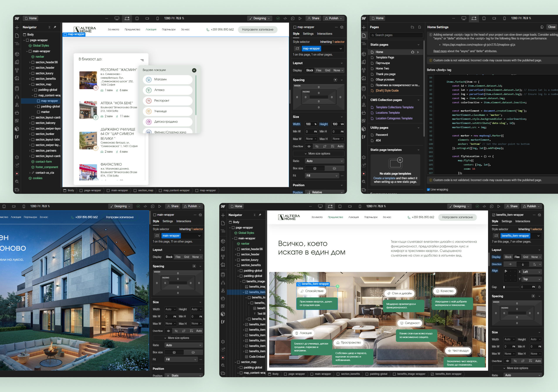Viewport: 558px width, 392px height.
Task: Open Ratio Auto dropdown in top-left window
Action: [325, 161]
